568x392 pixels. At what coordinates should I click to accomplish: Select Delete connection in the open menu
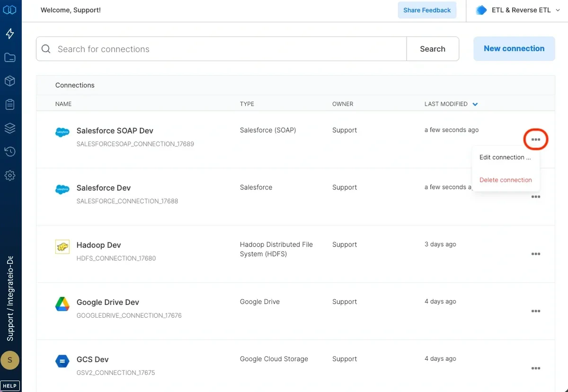pos(505,180)
